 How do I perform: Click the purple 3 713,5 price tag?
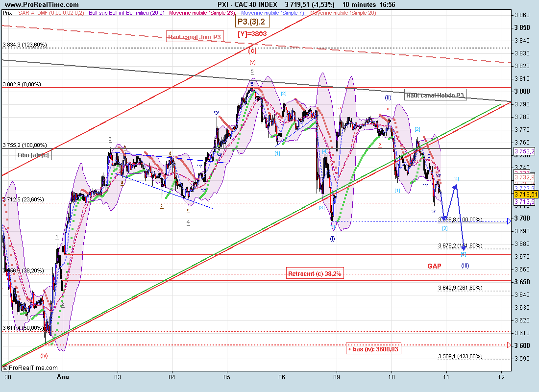525,202
